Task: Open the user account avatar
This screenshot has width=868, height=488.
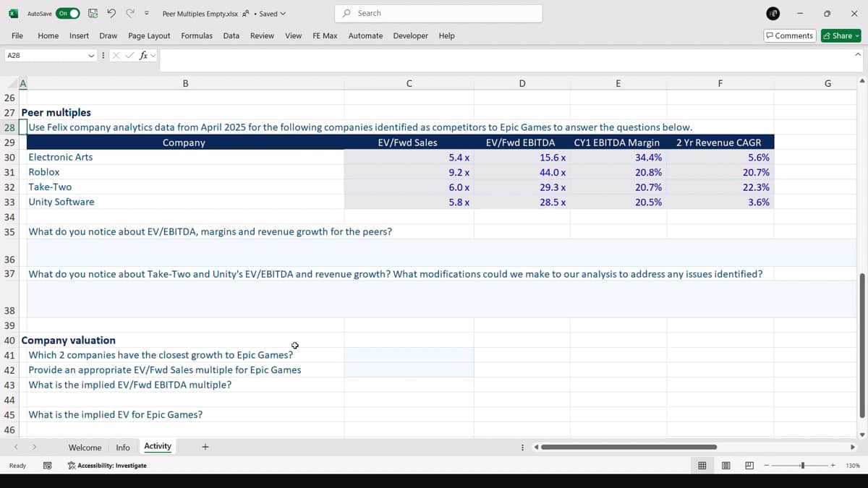Action: pyautogui.click(x=773, y=13)
